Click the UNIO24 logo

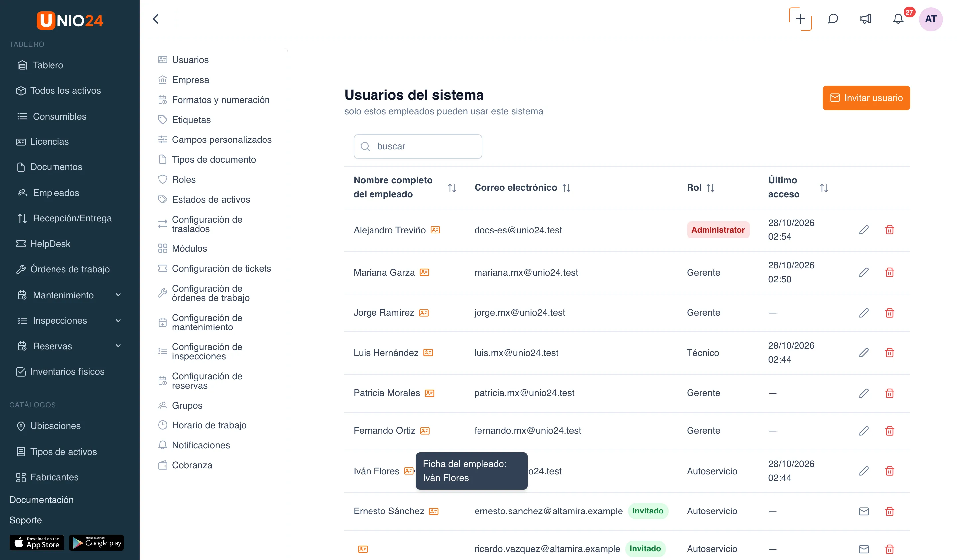pyautogui.click(x=69, y=20)
